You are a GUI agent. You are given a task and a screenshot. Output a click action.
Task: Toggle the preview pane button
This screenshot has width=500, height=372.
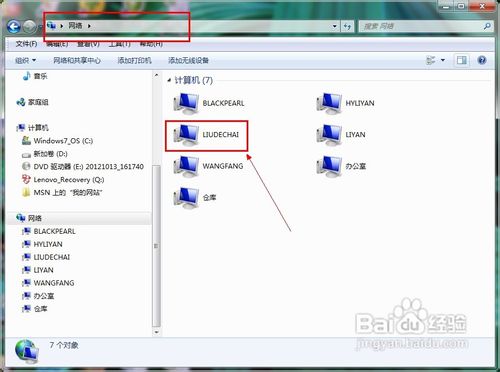462,60
